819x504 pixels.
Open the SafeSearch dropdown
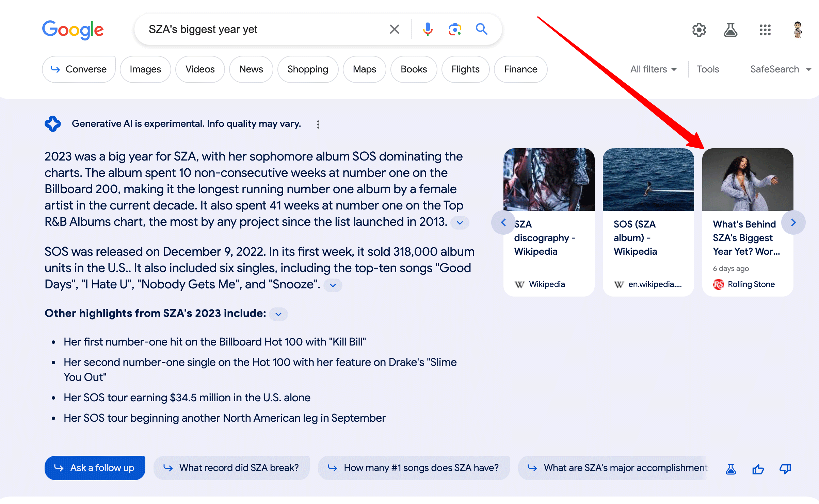780,69
